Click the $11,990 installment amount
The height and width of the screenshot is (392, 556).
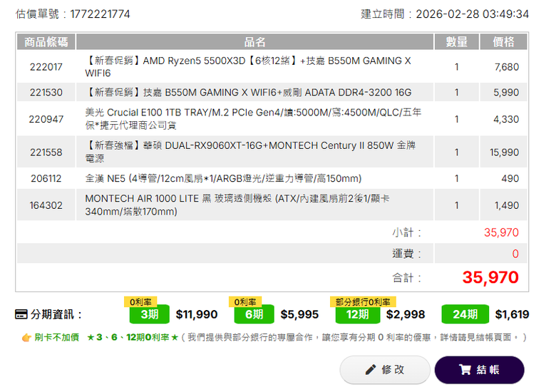[197, 314]
